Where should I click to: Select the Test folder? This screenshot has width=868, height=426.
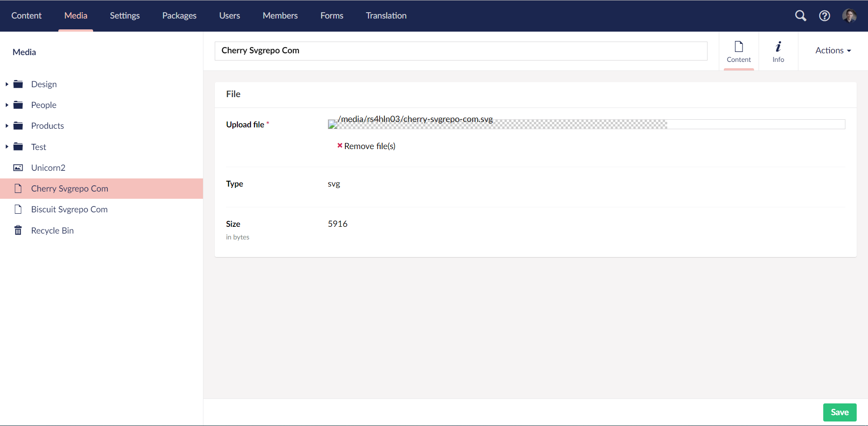coord(38,146)
